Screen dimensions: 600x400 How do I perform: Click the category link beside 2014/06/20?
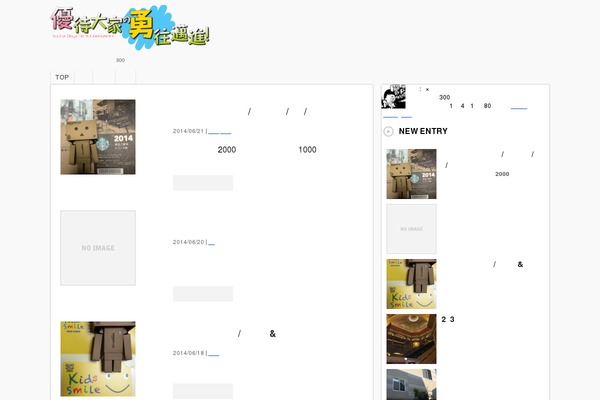pos(211,243)
